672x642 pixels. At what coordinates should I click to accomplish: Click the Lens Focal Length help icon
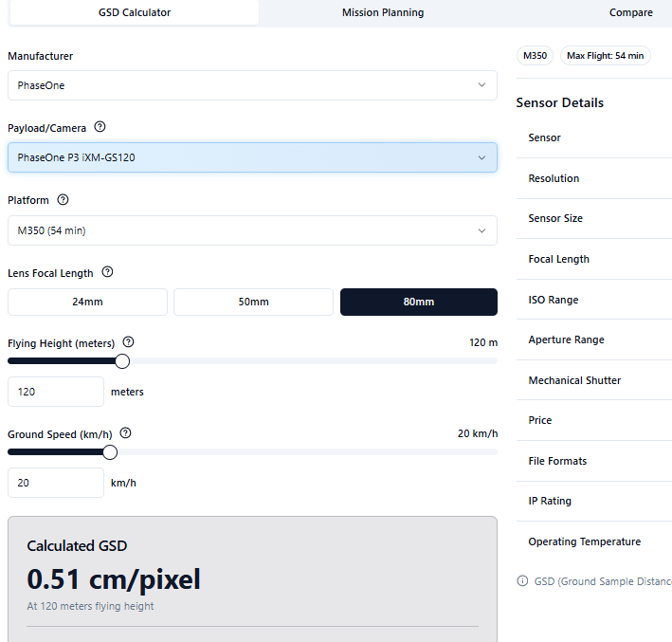107,272
